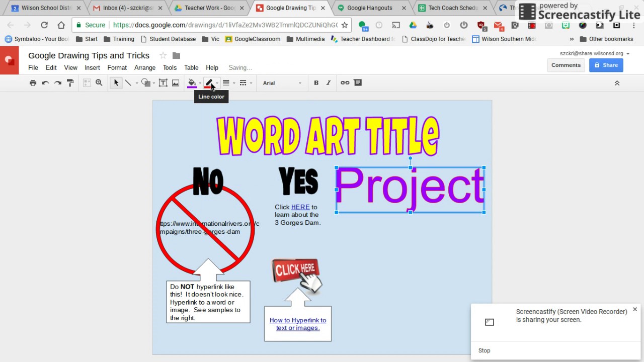Viewport: 644px width, 362px height.
Task: Click the Insert link icon
Action: pos(345,82)
